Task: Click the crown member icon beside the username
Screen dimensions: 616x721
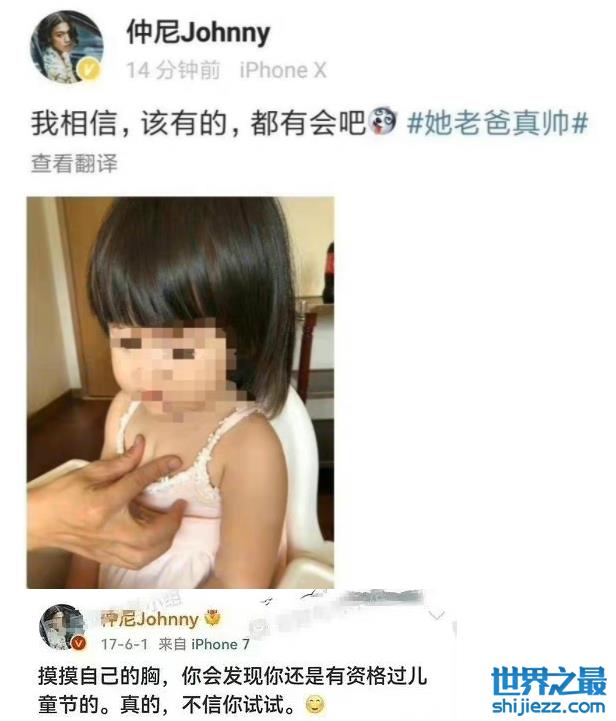Action: [212, 618]
